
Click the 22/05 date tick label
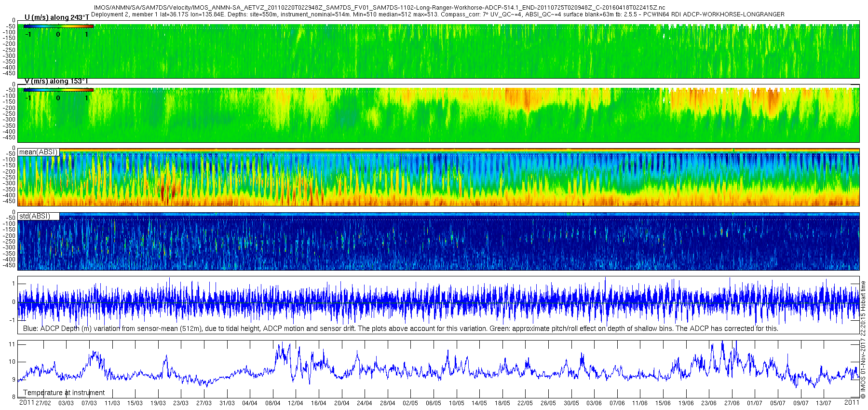coord(525,403)
